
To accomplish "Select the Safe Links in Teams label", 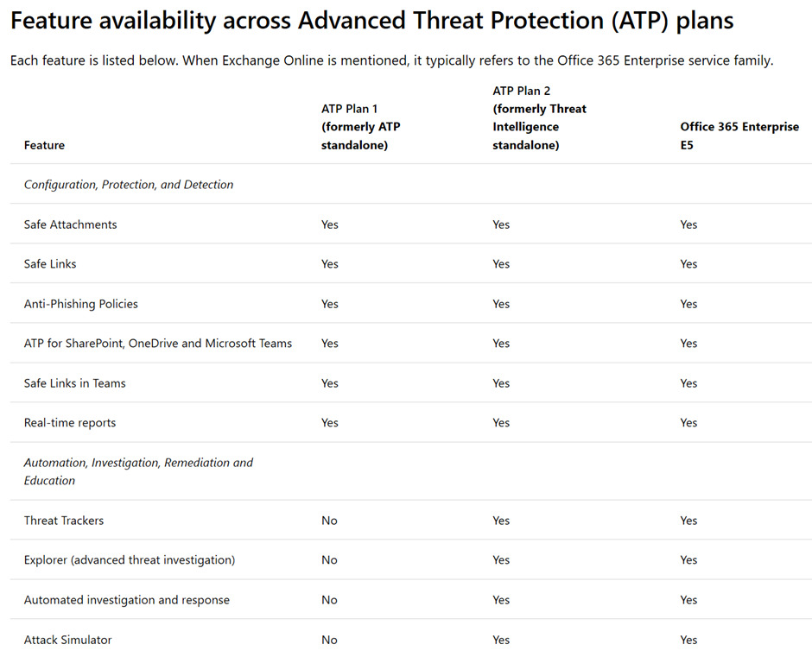I will click(x=74, y=383).
